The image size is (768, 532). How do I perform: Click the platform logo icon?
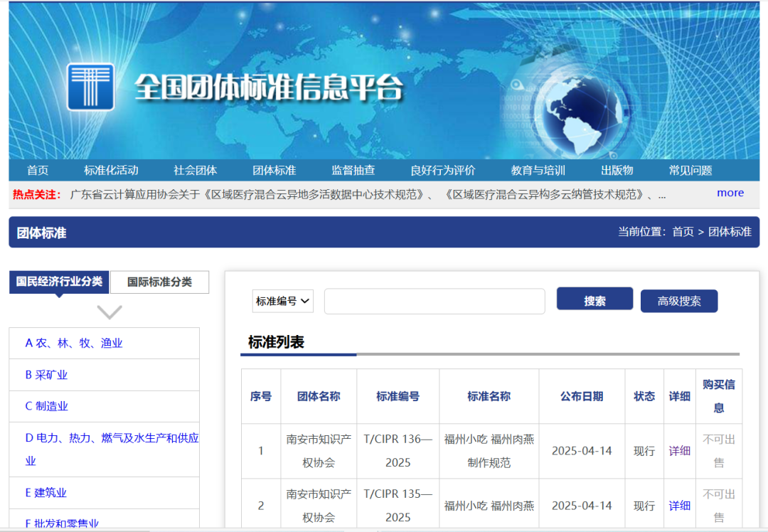pos(90,87)
